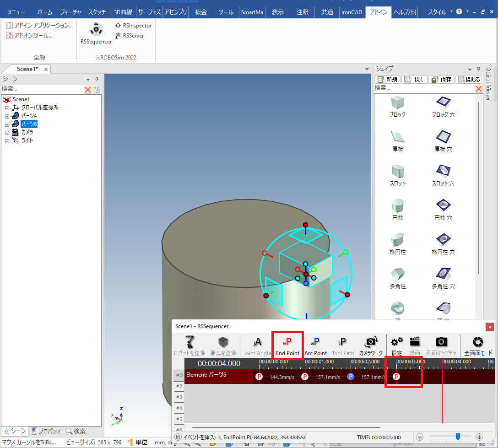Select the End Point tool

287,346
